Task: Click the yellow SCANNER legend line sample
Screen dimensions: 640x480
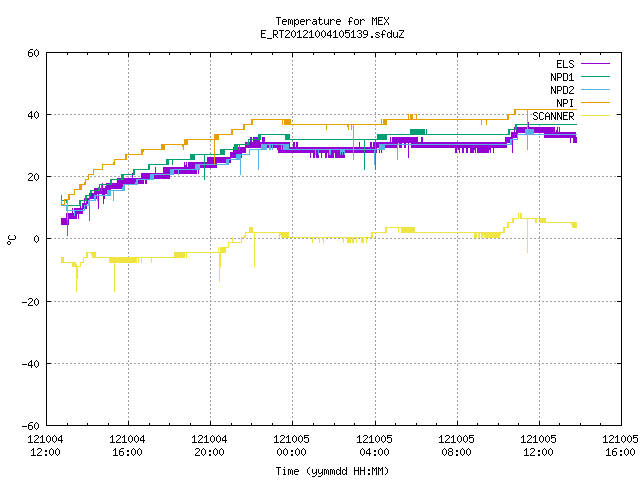Action: (x=595, y=116)
